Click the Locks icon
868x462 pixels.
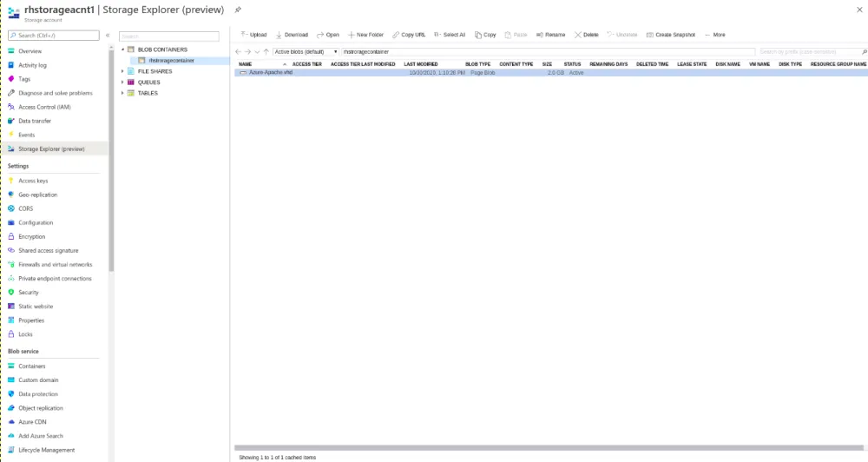(x=11, y=334)
